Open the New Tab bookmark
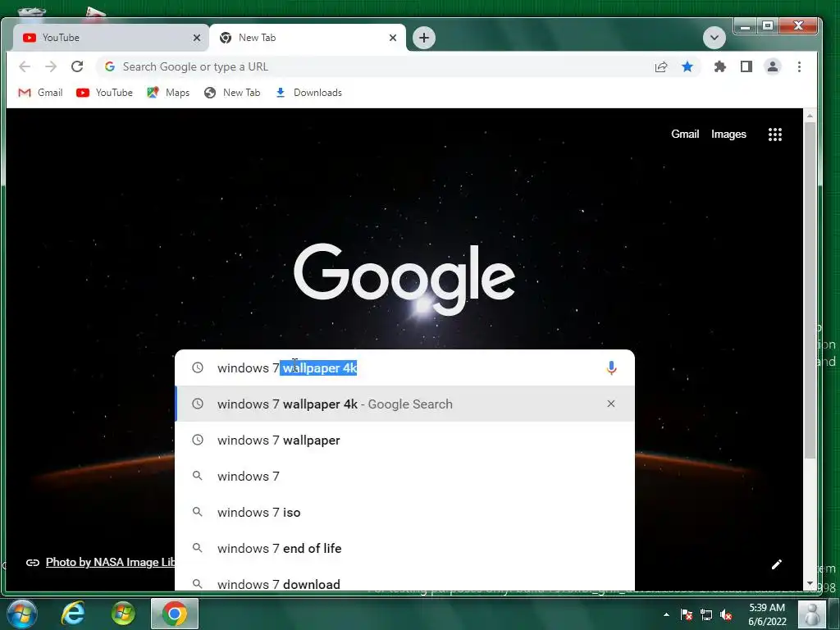This screenshot has width=840, height=630. [232, 93]
